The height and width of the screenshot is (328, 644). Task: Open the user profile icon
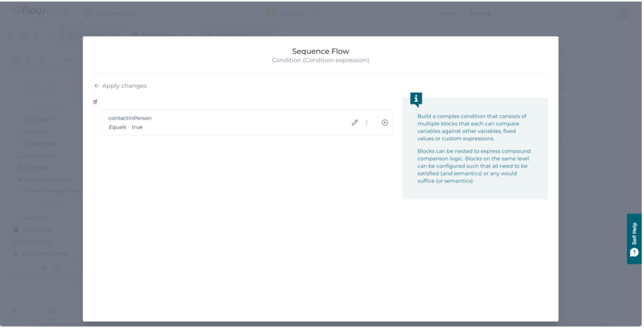(624, 13)
